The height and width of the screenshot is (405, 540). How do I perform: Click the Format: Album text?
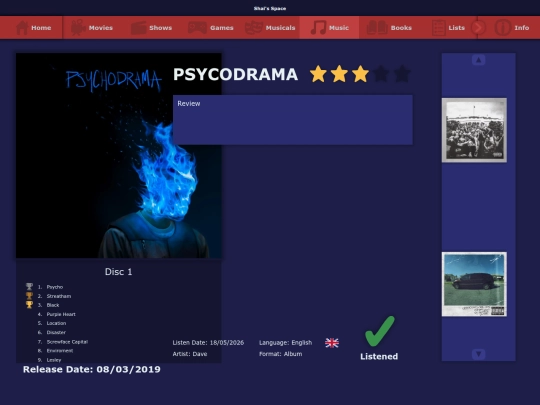pyautogui.click(x=281, y=354)
